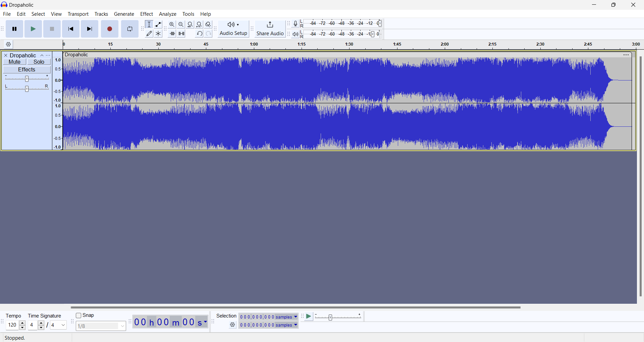
Task: Click the Tempo value field
Action: pyautogui.click(x=13, y=325)
